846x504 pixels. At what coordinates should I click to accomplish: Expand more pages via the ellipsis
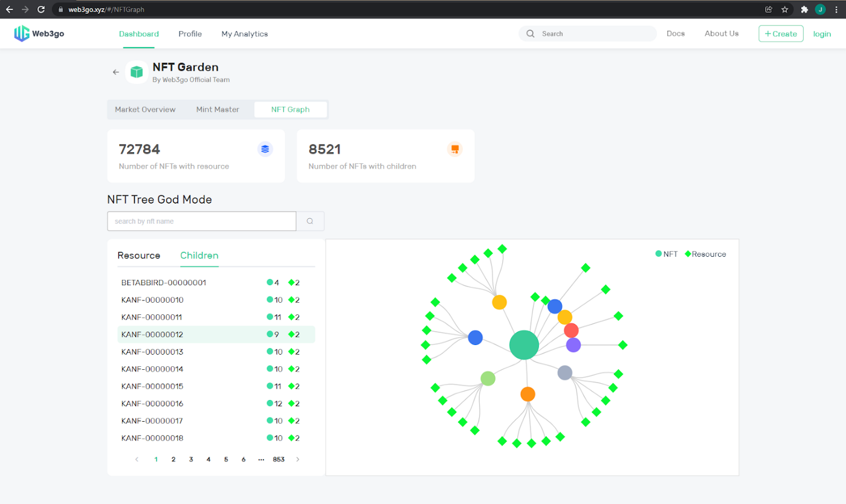[261, 459]
